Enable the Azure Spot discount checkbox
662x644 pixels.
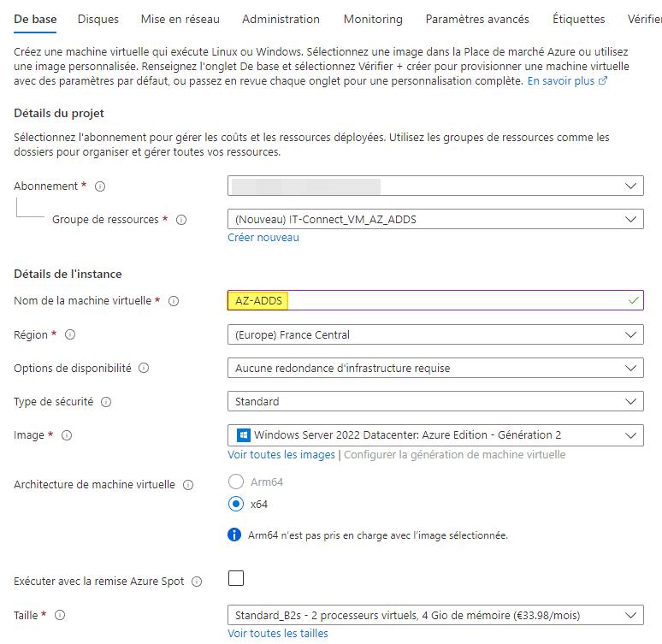236,579
